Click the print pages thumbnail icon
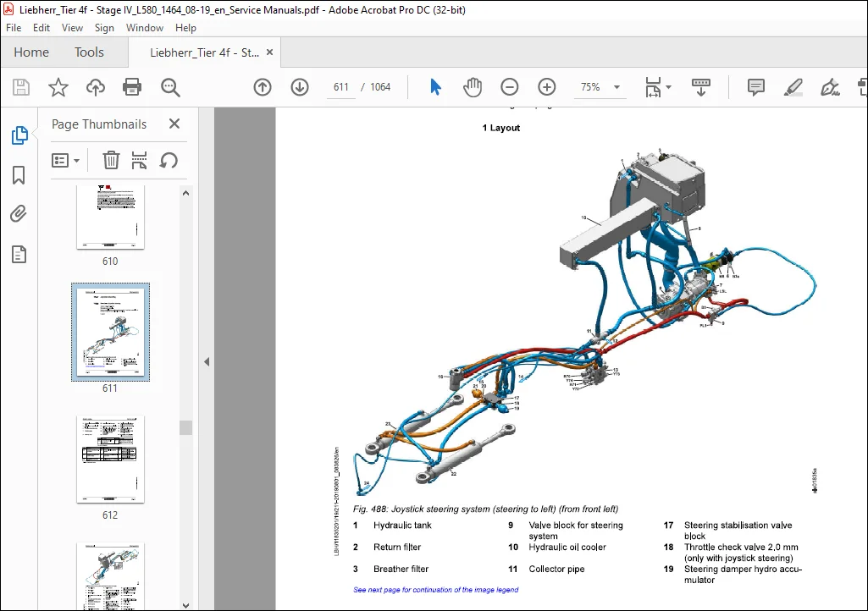868x611 pixels. pyautogui.click(x=139, y=161)
